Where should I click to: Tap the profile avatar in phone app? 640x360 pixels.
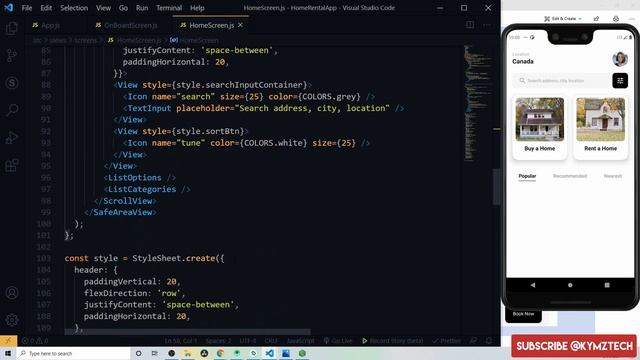[620, 59]
